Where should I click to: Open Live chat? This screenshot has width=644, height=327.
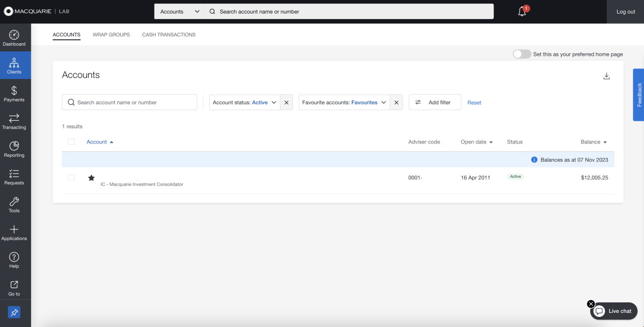(614, 311)
